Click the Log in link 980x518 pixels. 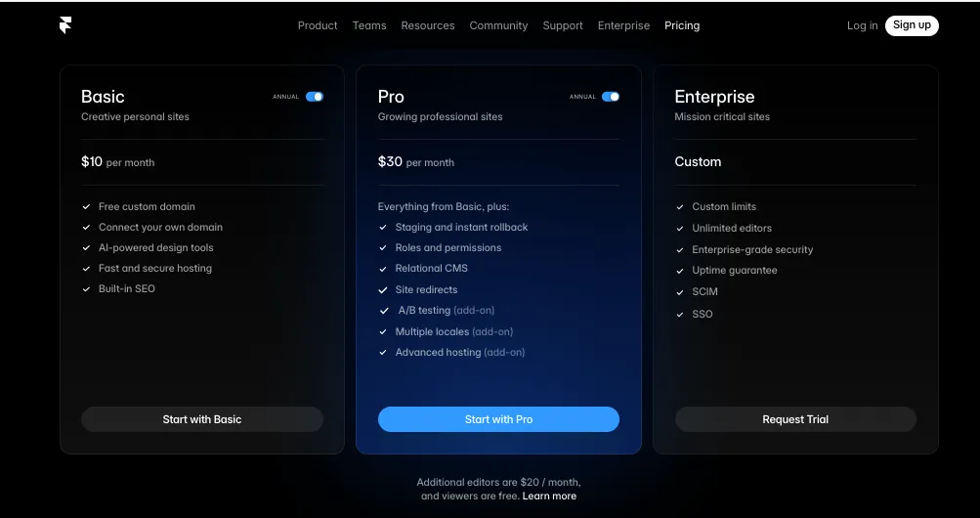pos(863,25)
